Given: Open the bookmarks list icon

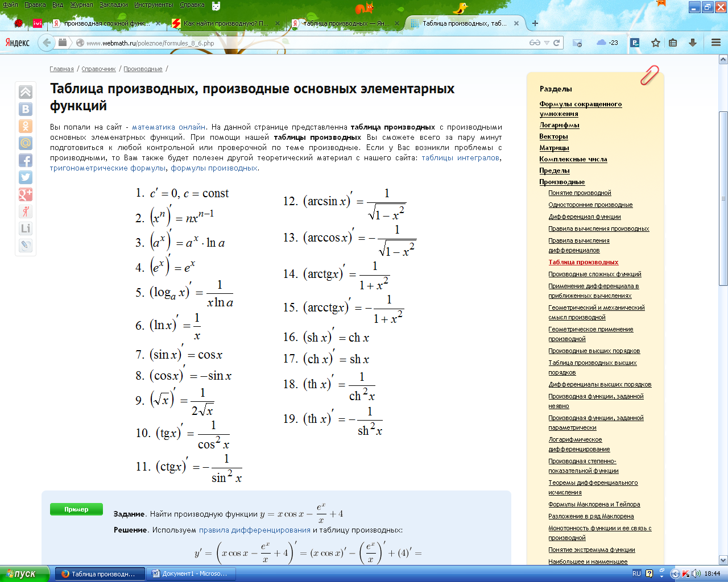Looking at the screenshot, I should [673, 43].
